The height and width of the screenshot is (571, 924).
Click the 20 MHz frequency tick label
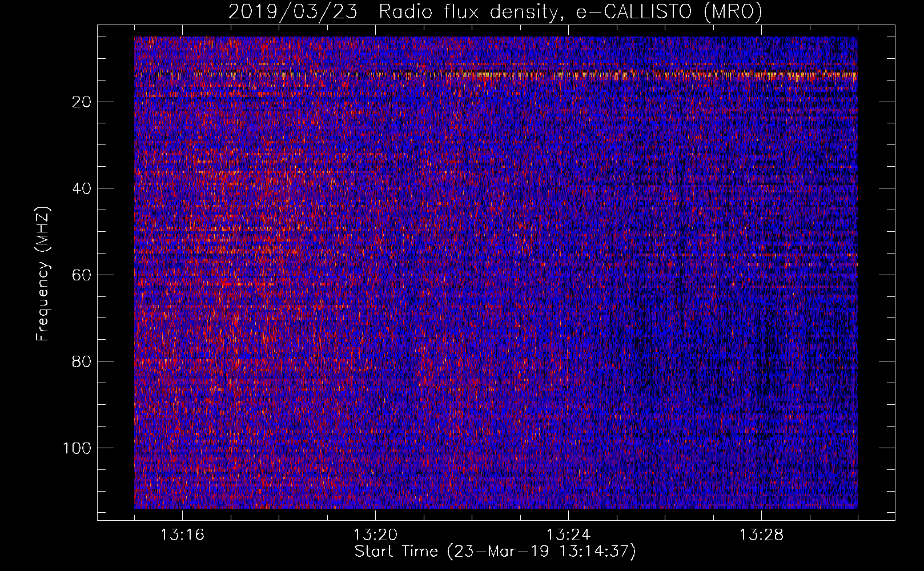82,102
